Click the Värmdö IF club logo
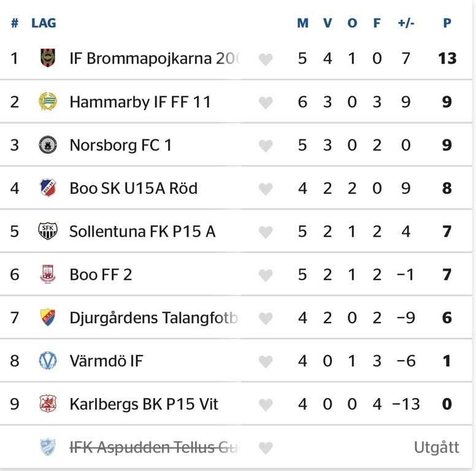The image size is (476, 471). (x=48, y=361)
